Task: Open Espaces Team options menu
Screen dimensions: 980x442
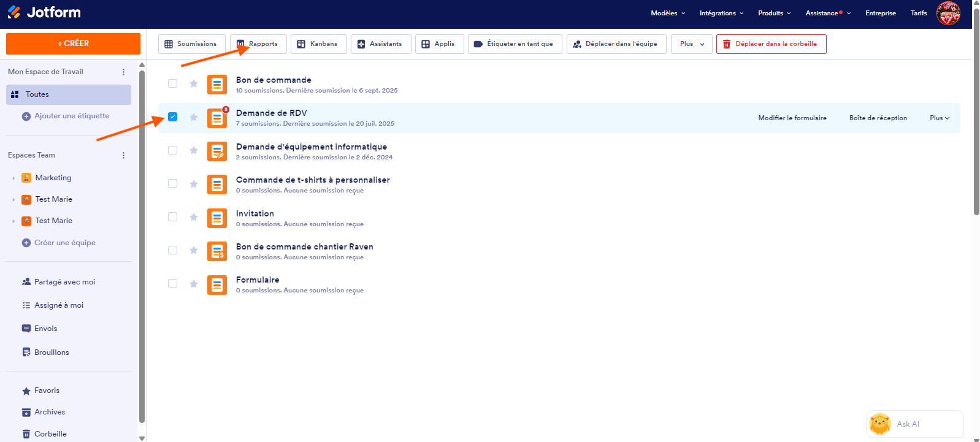Action: pos(123,155)
